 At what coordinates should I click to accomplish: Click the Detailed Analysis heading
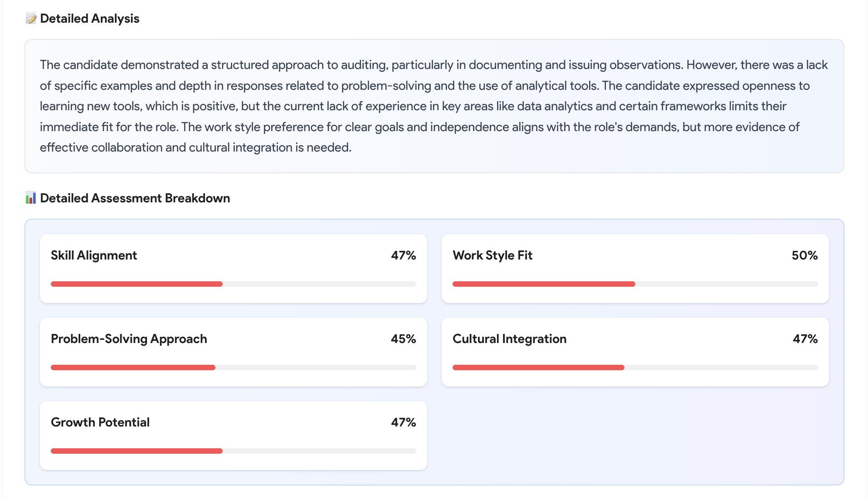point(90,19)
